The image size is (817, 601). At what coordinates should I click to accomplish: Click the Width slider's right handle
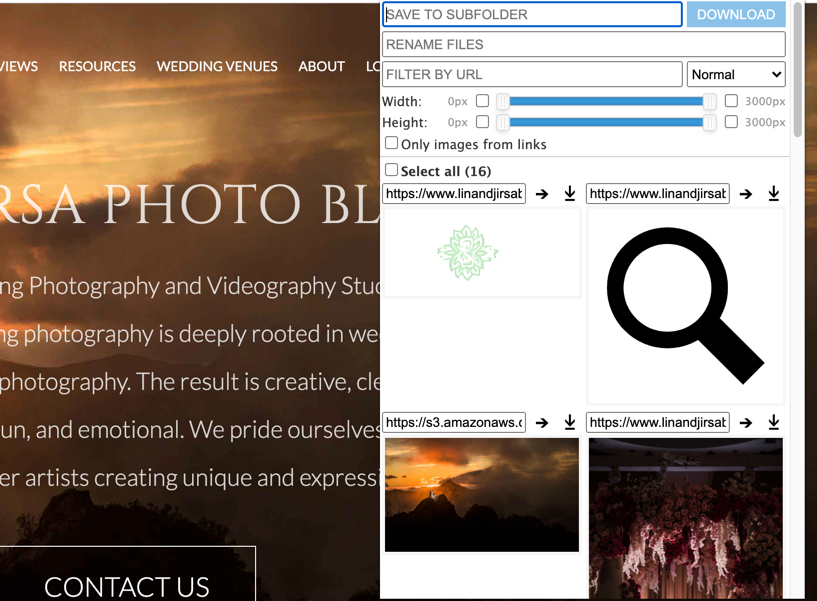point(709,101)
